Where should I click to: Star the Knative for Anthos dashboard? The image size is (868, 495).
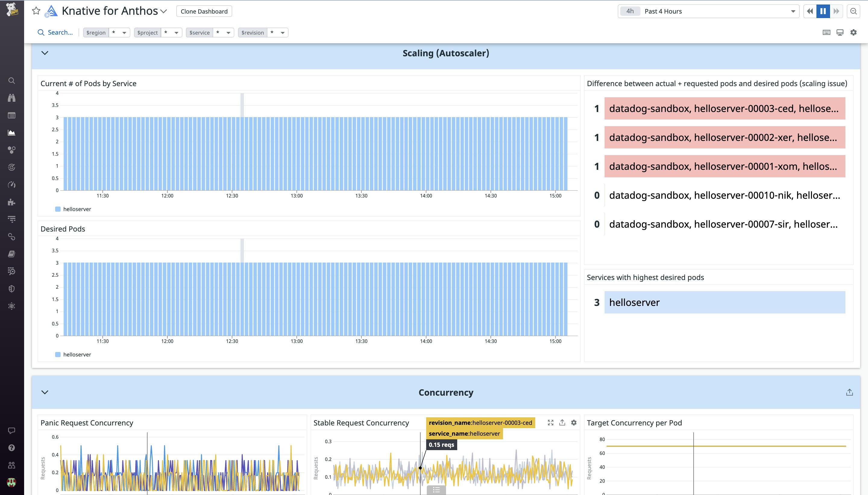point(36,11)
